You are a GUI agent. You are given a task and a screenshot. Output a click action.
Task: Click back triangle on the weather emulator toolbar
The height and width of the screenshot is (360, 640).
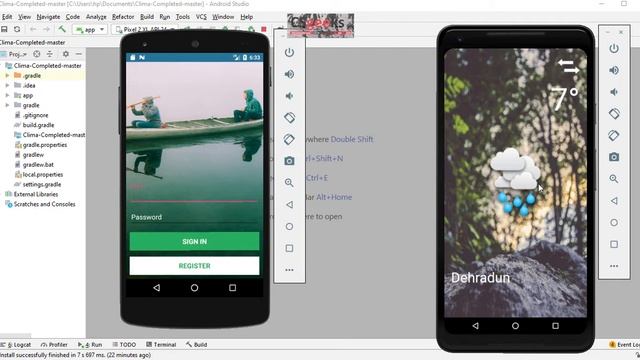(x=614, y=200)
